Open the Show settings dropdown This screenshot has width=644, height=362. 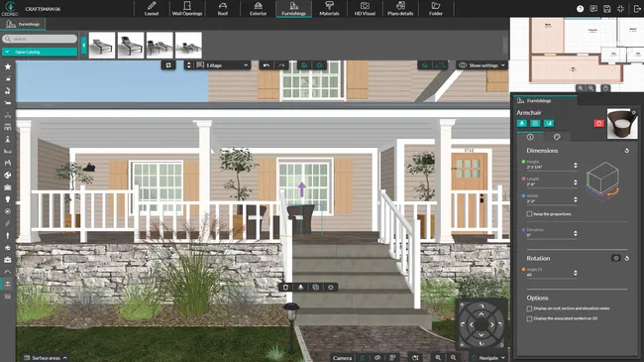click(482, 65)
